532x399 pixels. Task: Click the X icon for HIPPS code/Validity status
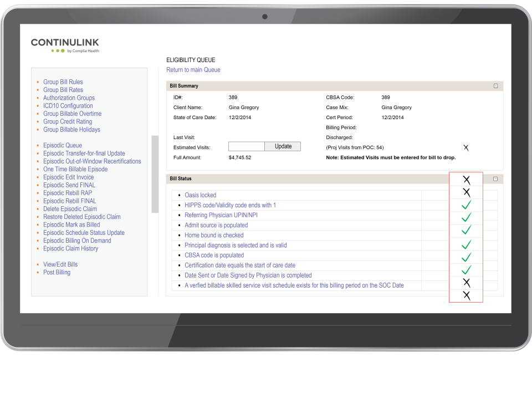click(x=466, y=192)
